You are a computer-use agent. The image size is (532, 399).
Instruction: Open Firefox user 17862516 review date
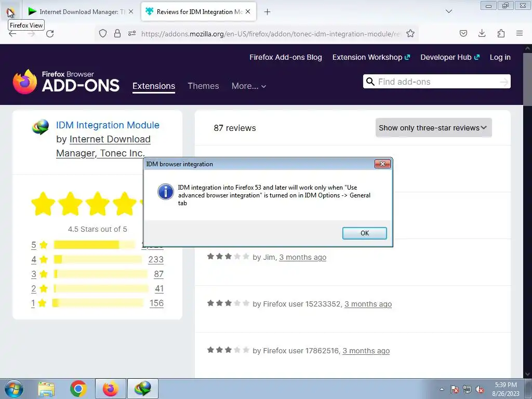[x=366, y=351]
